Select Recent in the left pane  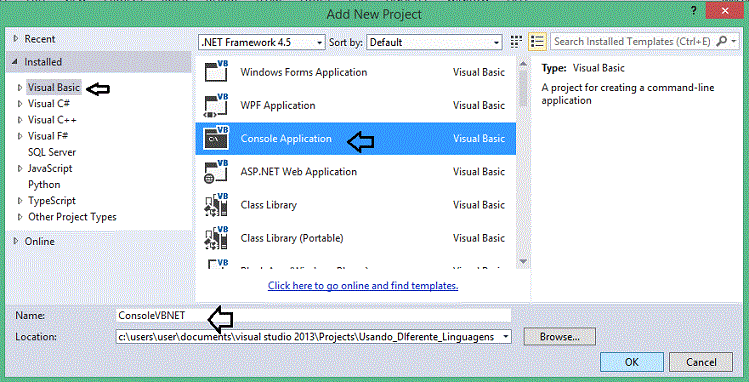[x=40, y=39]
